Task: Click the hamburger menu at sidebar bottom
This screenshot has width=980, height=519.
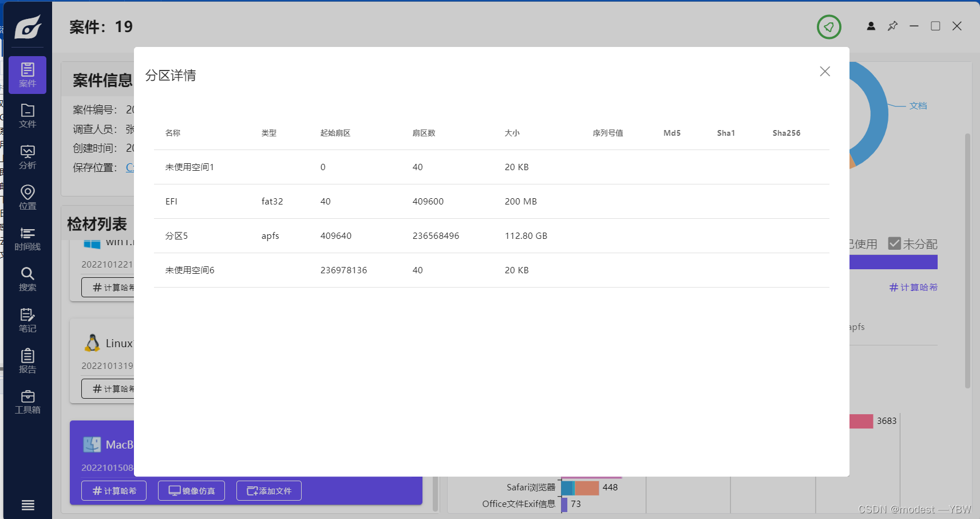Action: coord(27,505)
